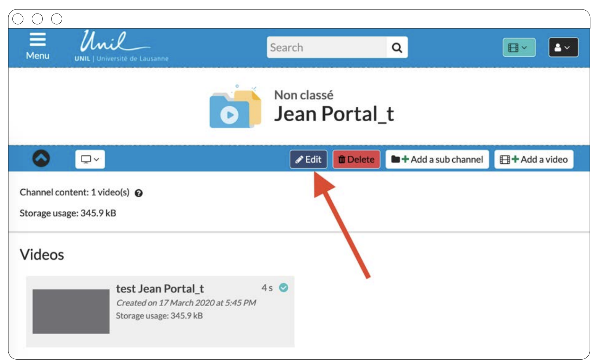Expand the display mode monitor dropdown
The image size is (596, 364).
coord(90,159)
